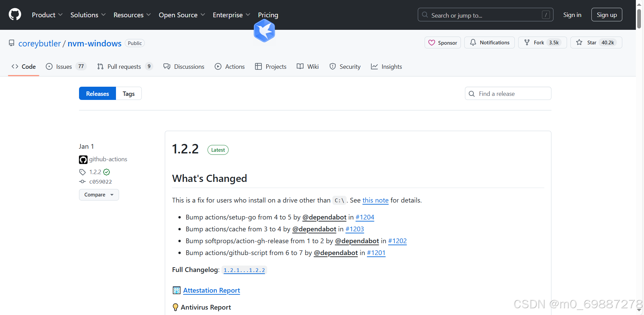The height and width of the screenshot is (315, 644).
Task: Click the Insights graph icon
Action: click(374, 66)
